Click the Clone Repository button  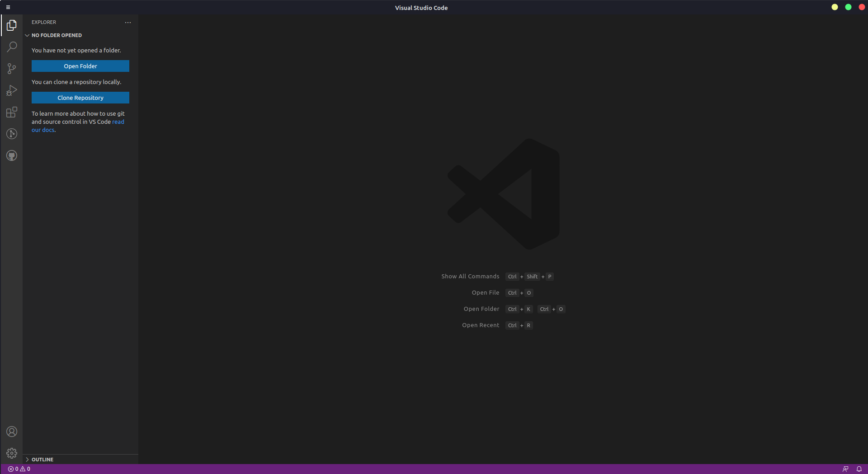pyautogui.click(x=80, y=98)
